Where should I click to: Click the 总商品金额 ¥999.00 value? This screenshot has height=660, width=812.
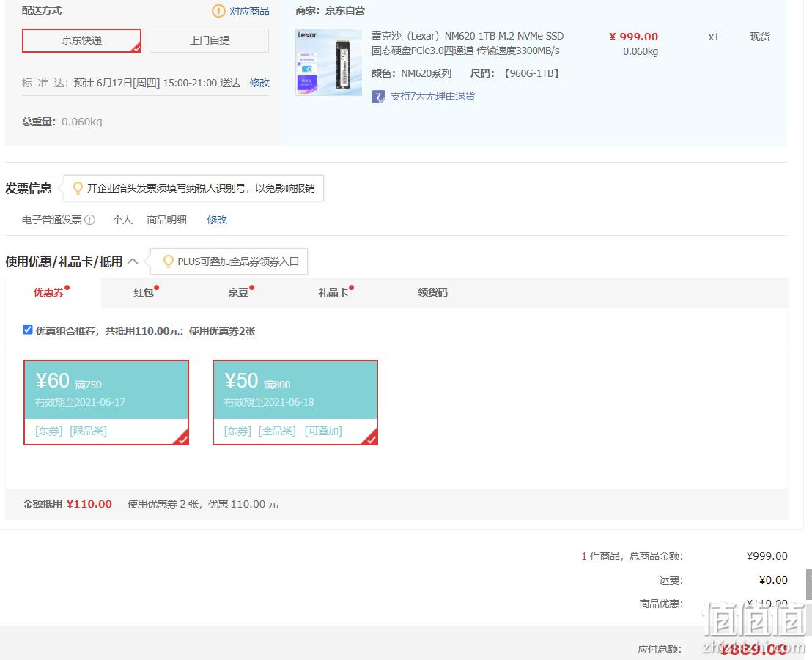coord(767,556)
